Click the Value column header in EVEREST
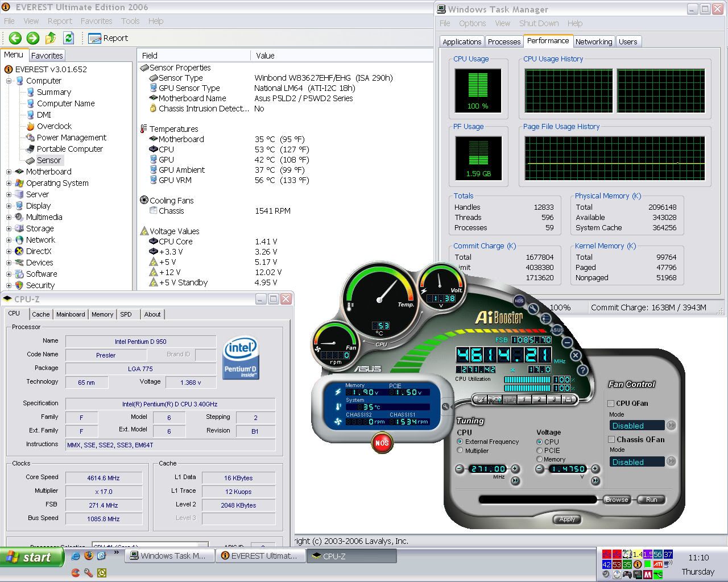Viewport: 728px width, 582px height. click(341, 56)
